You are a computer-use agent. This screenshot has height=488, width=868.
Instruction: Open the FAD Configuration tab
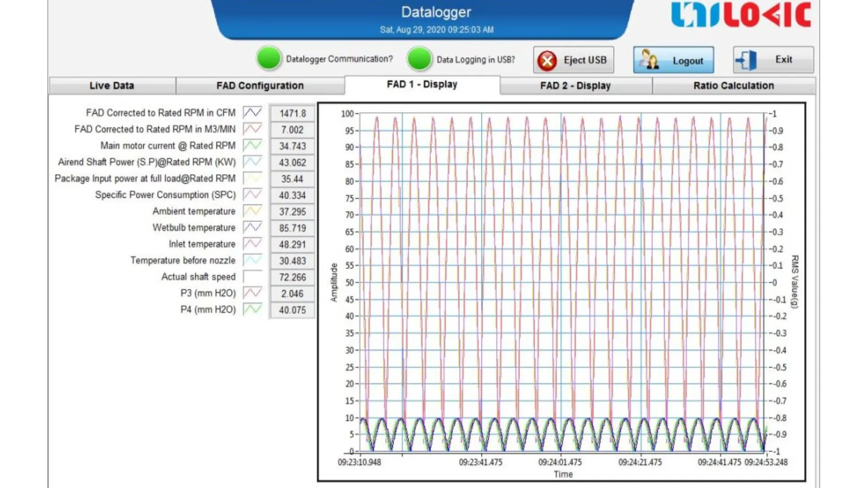[x=260, y=86]
